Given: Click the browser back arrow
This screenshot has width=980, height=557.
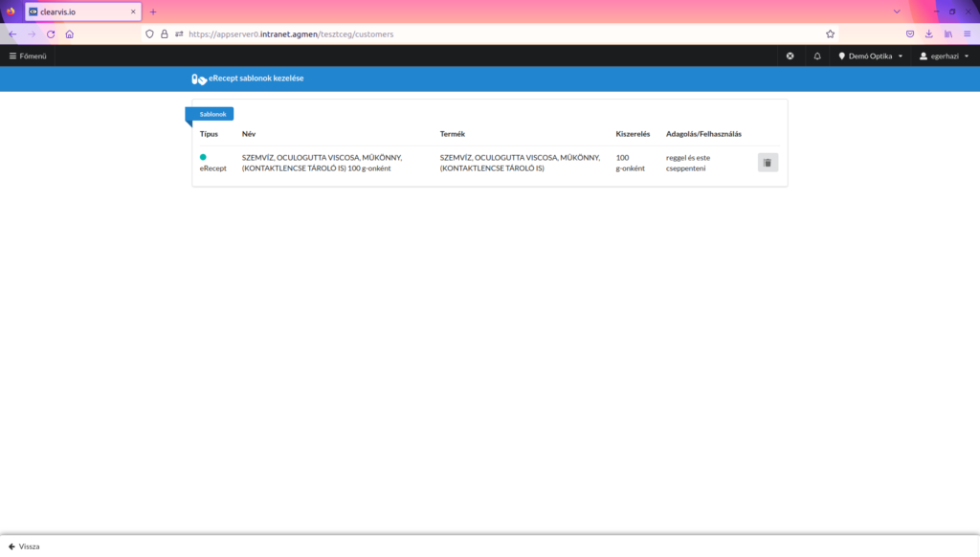Looking at the screenshot, I should pos(12,34).
